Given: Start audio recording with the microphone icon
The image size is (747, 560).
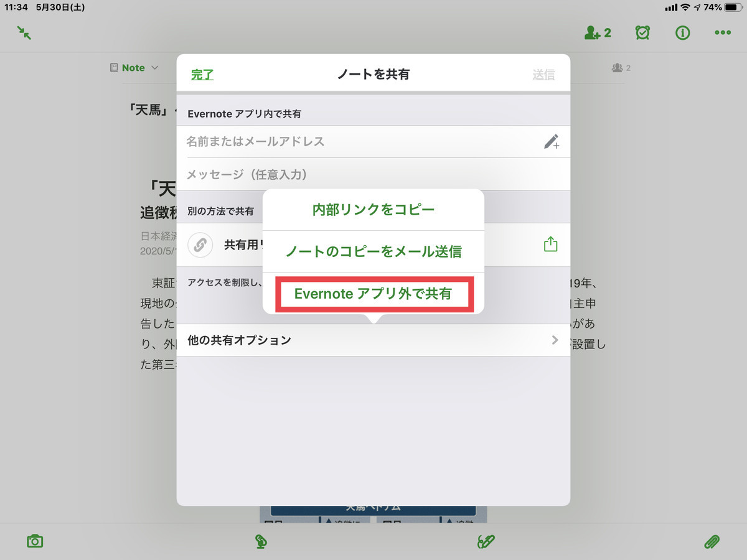Looking at the screenshot, I should 261,541.
